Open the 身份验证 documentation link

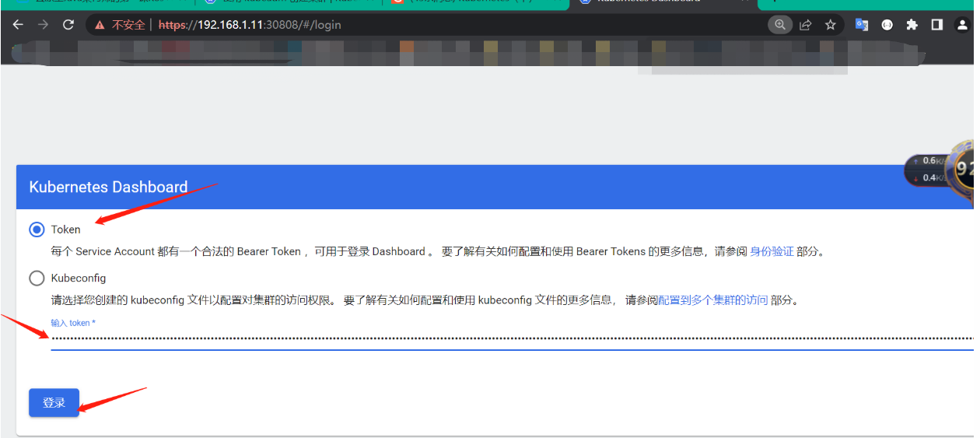(x=772, y=252)
